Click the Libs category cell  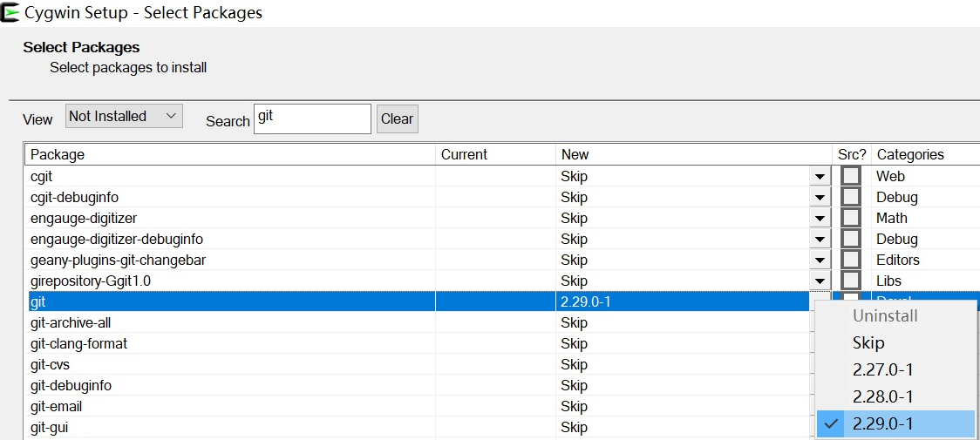click(x=888, y=281)
